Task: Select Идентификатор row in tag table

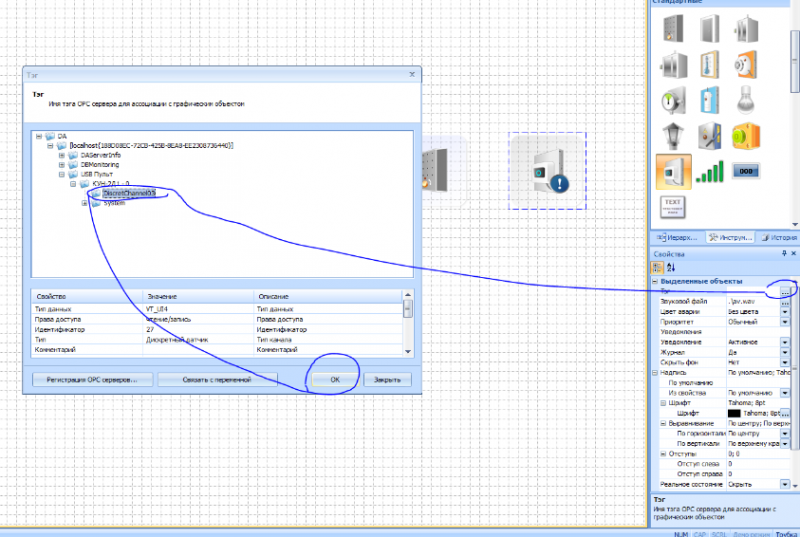Action: [x=217, y=329]
